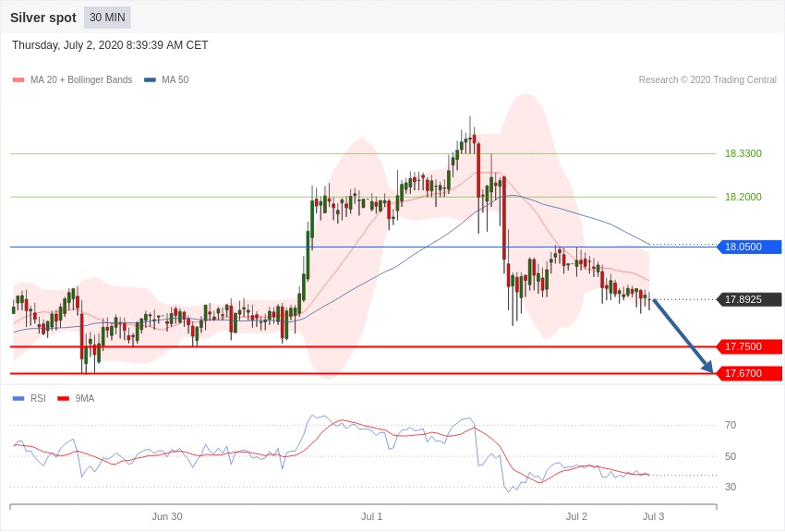Click the 30 MIN timeframe button
The image size is (785, 532).
(107, 18)
